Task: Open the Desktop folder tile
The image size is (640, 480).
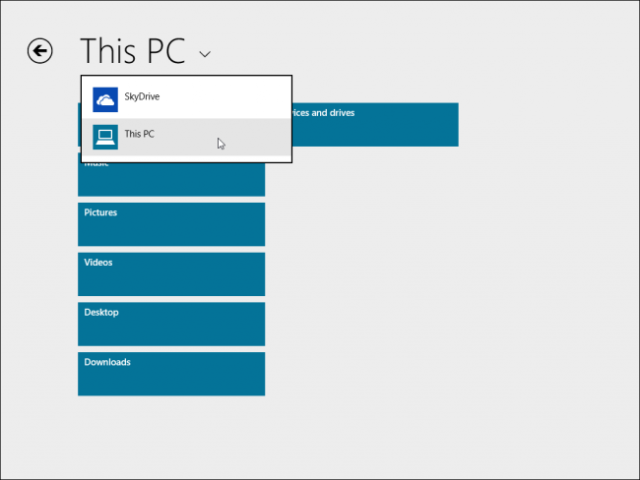Action: pos(171,324)
